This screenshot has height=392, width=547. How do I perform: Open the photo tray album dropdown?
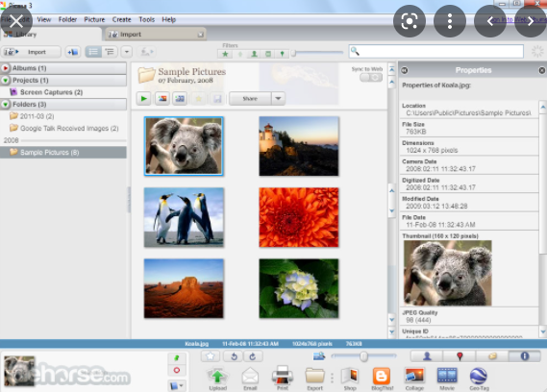click(177, 385)
